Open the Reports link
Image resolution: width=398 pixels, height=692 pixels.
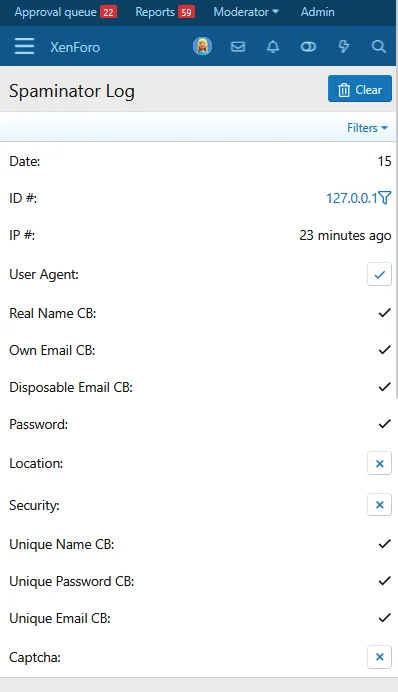tap(165, 12)
